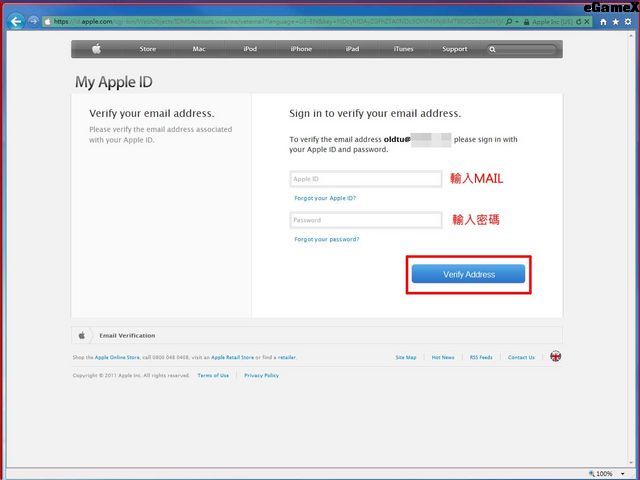The image size is (640, 480).
Task: Click the Email Verification breadcrumb
Action: tap(127, 336)
